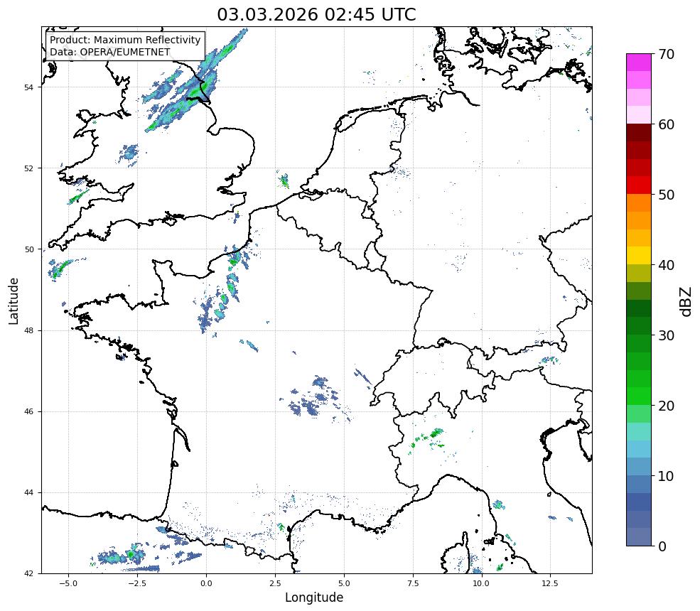Click the green radar echoes over northwest Italy

429,438
